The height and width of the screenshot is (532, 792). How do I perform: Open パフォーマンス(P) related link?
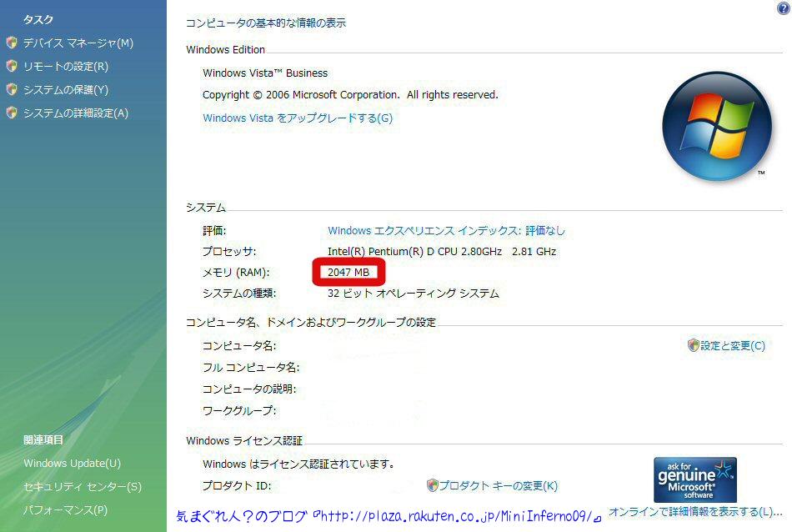[x=66, y=509]
